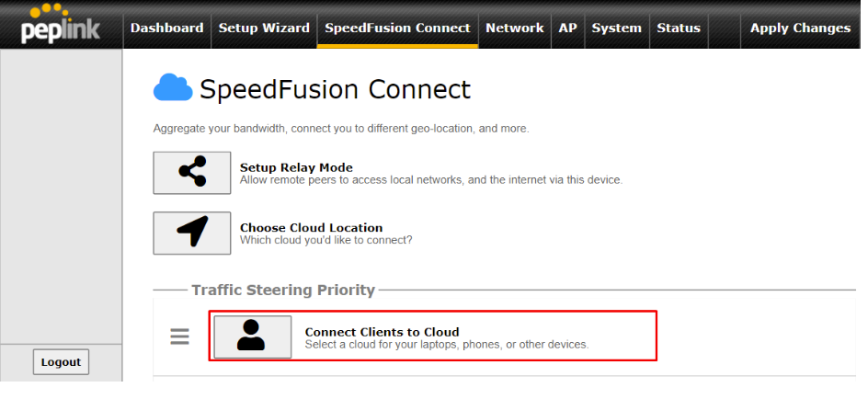Click the SpeedFusion Connect page heading

[335, 88]
